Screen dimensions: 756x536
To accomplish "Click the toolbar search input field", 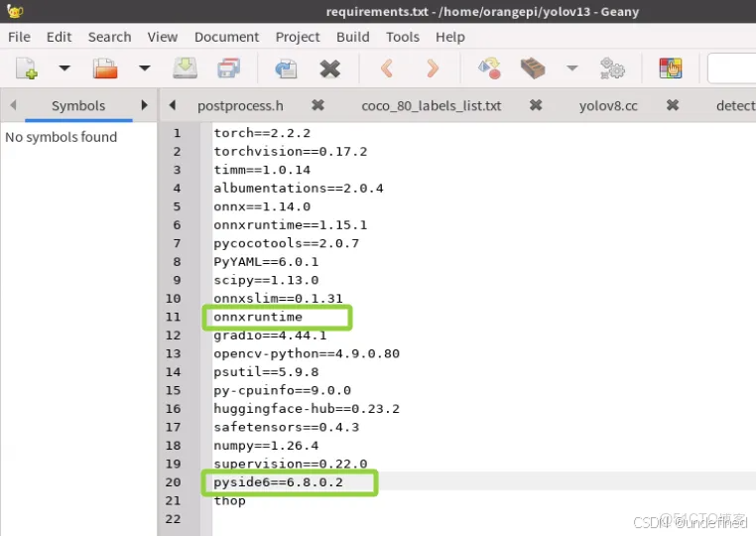I will [x=731, y=68].
